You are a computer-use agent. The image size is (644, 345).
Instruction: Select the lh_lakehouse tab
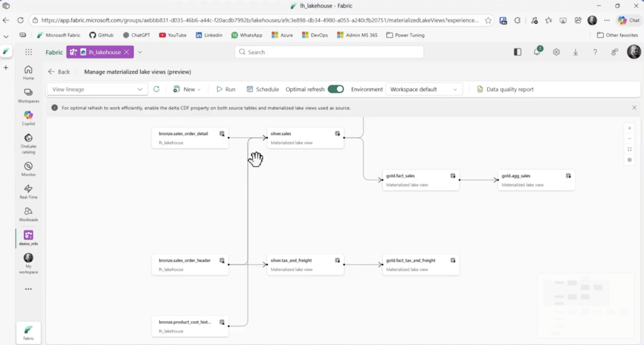[x=100, y=52]
